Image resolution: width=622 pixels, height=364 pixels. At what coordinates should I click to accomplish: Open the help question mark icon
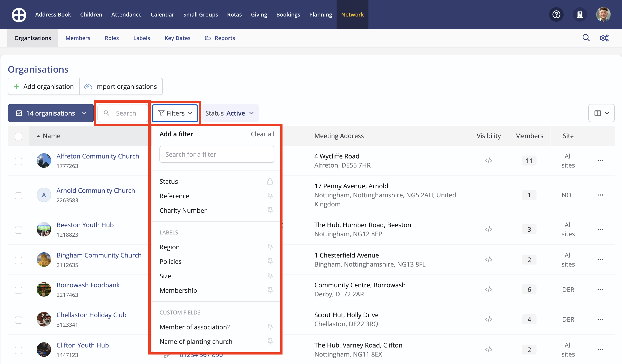[556, 14]
